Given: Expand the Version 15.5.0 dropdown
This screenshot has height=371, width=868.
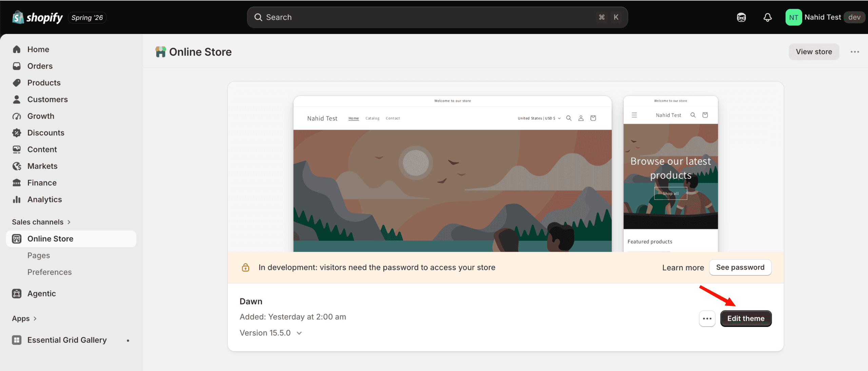Looking at the screenshot, I should (x=271, y=333).
